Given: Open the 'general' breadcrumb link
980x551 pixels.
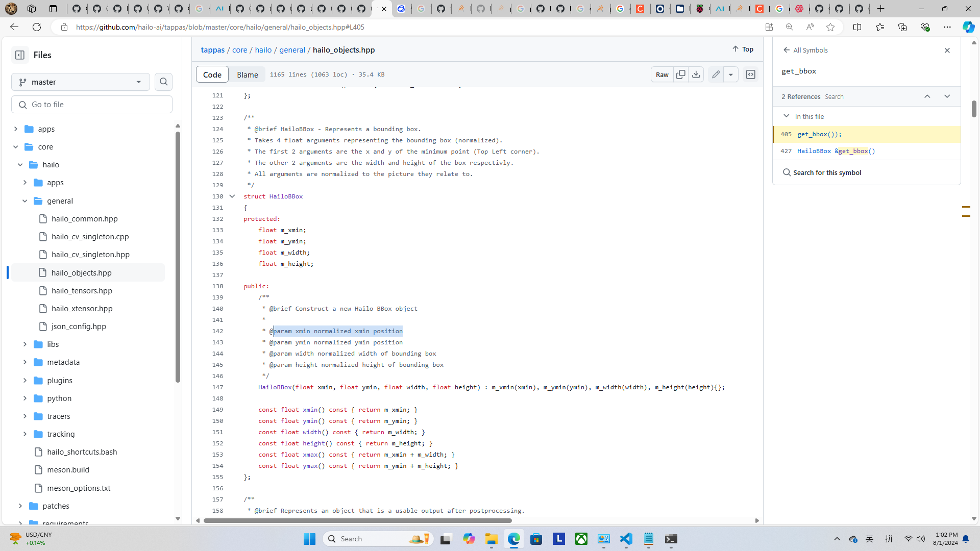Looking at the screenshot, I should click(x=292, y=50).
